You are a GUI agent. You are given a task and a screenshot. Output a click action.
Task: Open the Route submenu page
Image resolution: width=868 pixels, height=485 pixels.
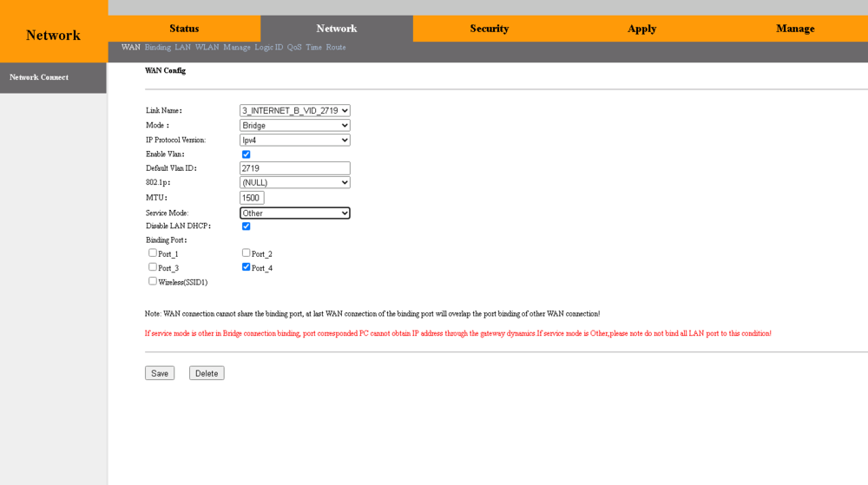[336, 48]
